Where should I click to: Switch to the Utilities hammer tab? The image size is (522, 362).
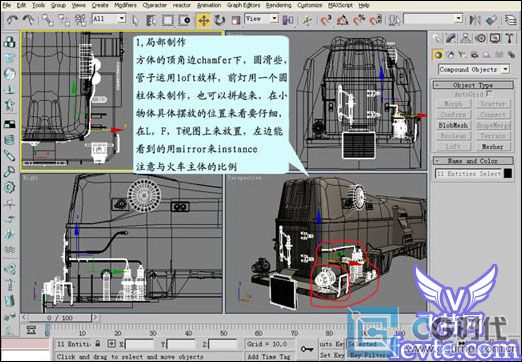click(x=509, y=39)
